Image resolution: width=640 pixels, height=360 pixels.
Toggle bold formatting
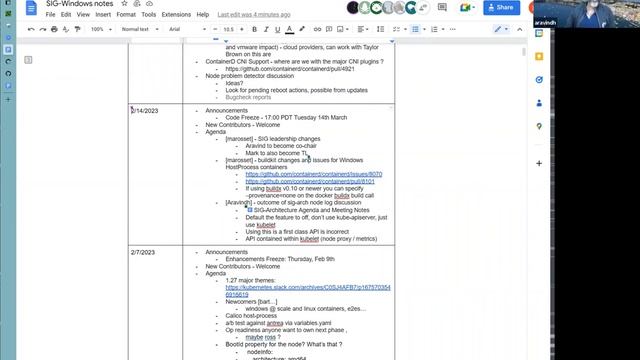[x=254, y=29]
